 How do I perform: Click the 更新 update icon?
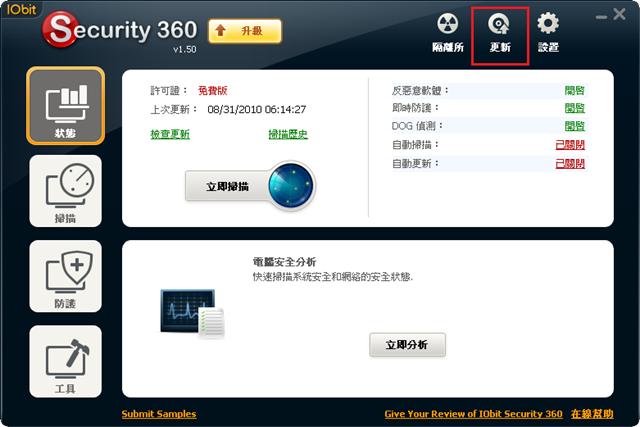[x=500, y=33]
